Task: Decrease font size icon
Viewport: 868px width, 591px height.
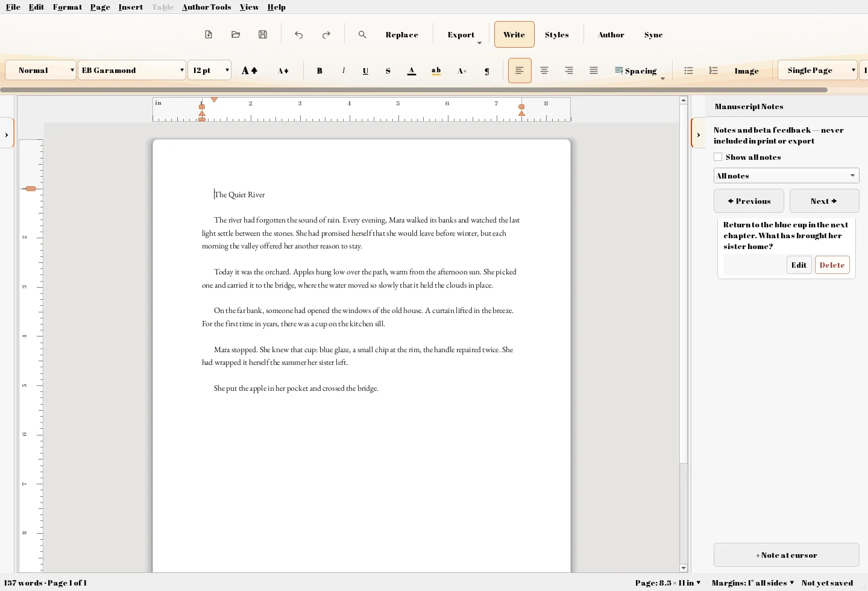Action: (x=283, y=71)
